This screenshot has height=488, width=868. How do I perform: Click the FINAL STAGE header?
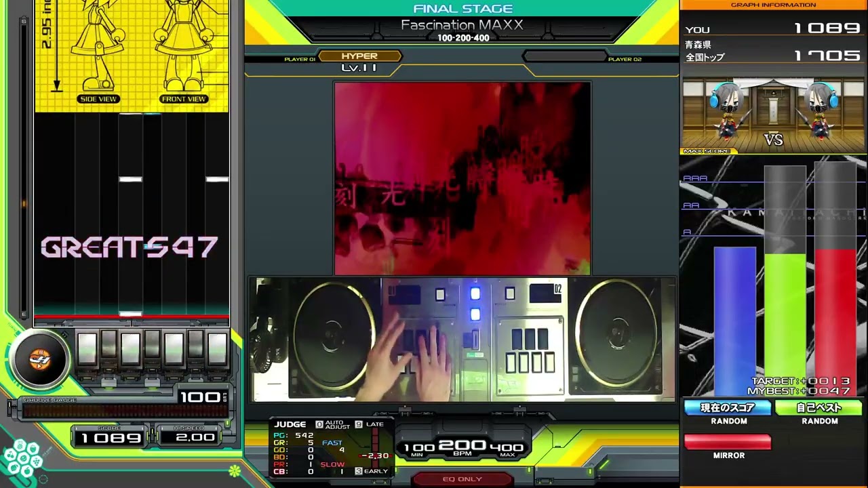tap(462, 9)
